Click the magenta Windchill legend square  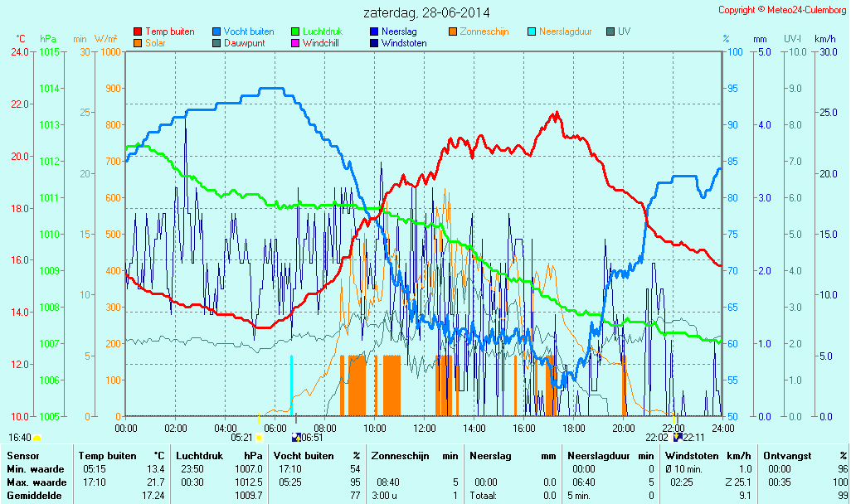coord(295,42)
